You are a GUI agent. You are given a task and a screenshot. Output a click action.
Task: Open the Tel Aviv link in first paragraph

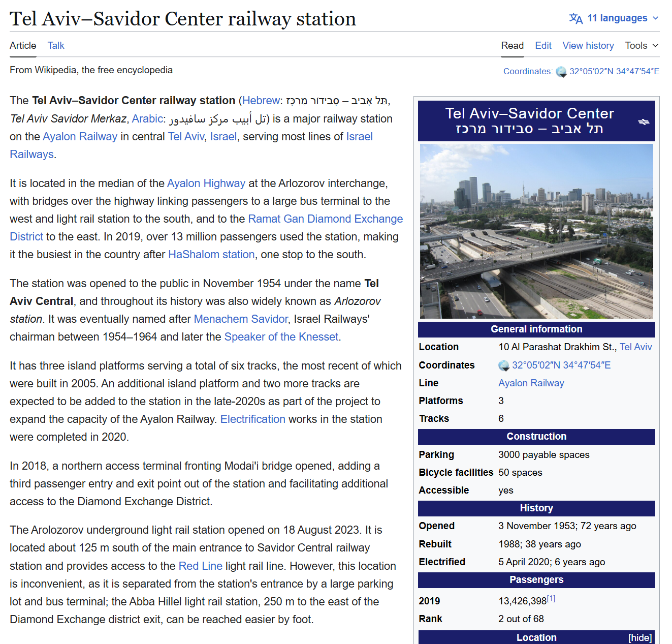(186, 137)
